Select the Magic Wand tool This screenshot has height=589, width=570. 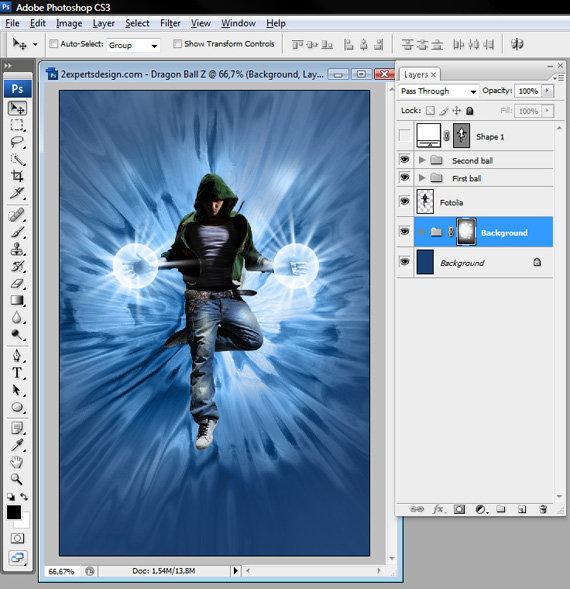[x=17, y=159]
